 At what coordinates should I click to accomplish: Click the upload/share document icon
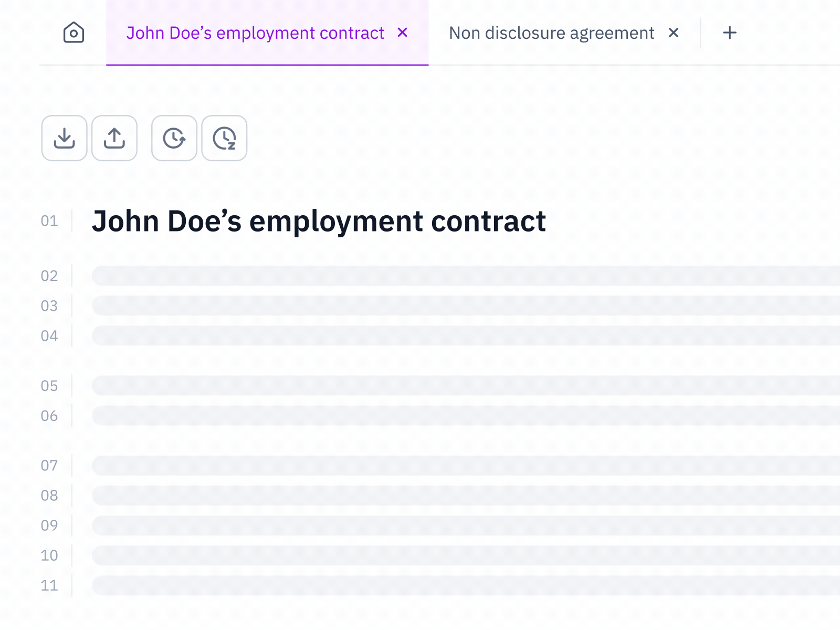pos(114,138)
